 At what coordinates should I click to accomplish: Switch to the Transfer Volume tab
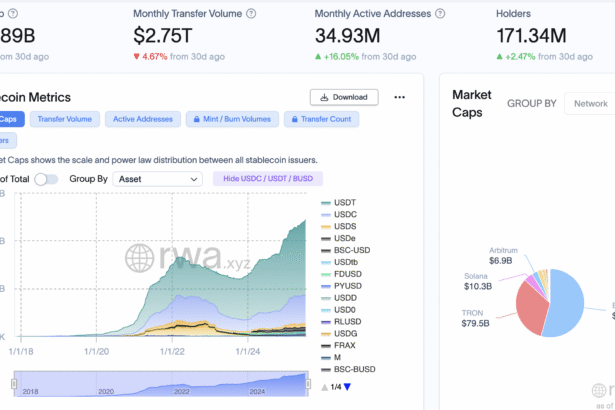point(64,119)
